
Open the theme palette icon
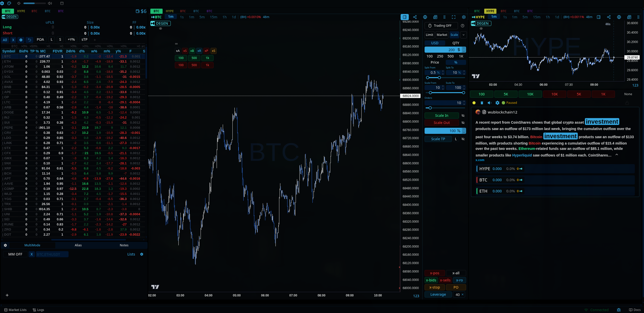[x=9, y=3]
